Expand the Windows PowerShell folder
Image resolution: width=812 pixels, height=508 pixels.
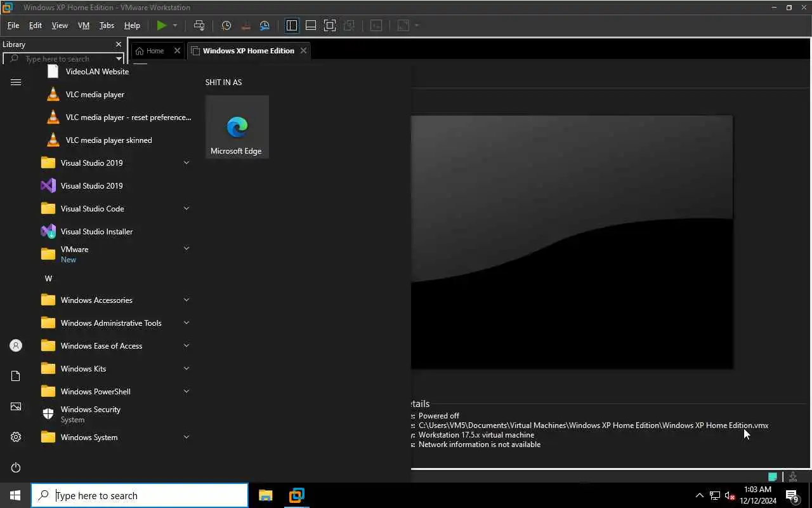point(114,391)
